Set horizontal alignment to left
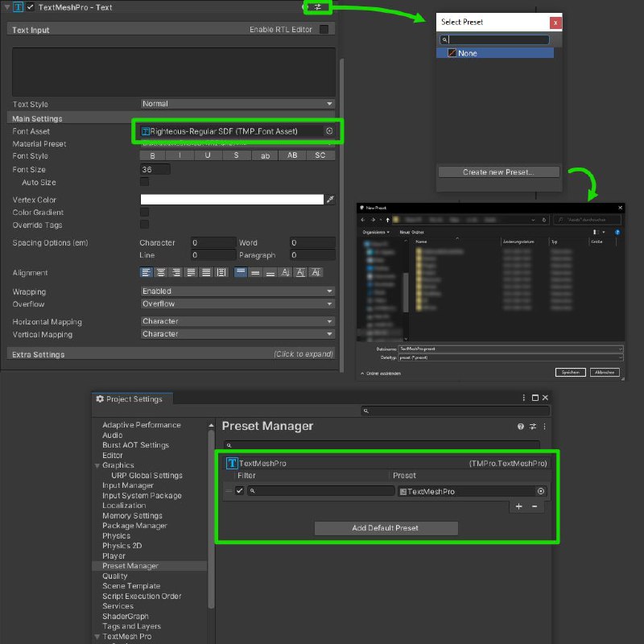Screen dimensions: 644x644 [146, 272]
